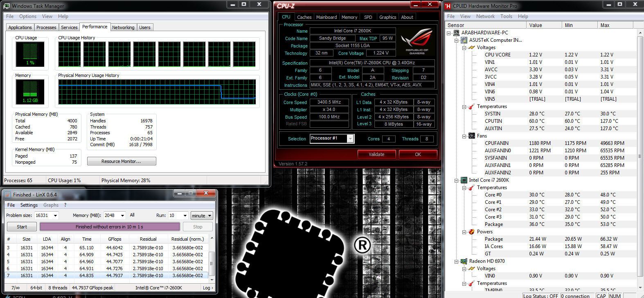Screen dimensions: 644x298
Task: Open the Tools menu in HWMonitor
Action: pyautogui.click(x=506, y=16)
